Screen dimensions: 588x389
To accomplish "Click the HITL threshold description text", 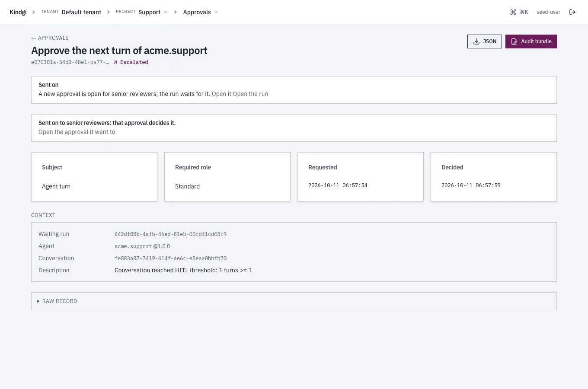I will pyautogui.click(x=183, y=270).
